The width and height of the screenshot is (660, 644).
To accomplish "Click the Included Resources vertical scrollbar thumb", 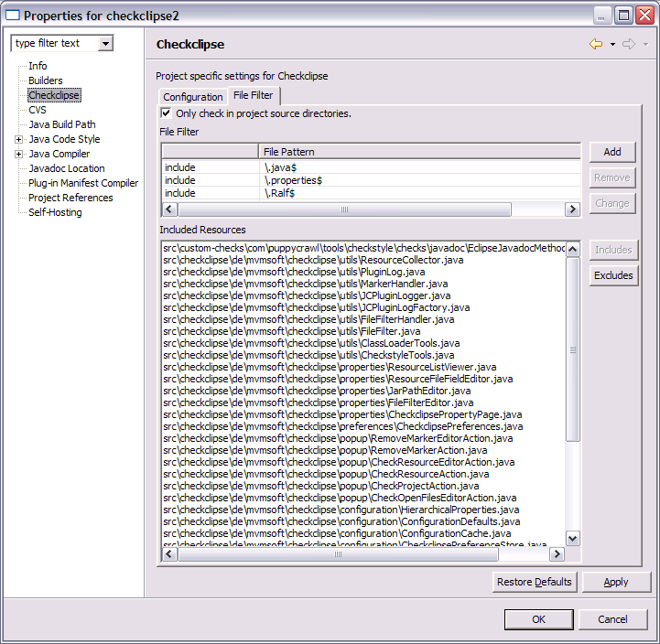I will (x=572, y=349).
